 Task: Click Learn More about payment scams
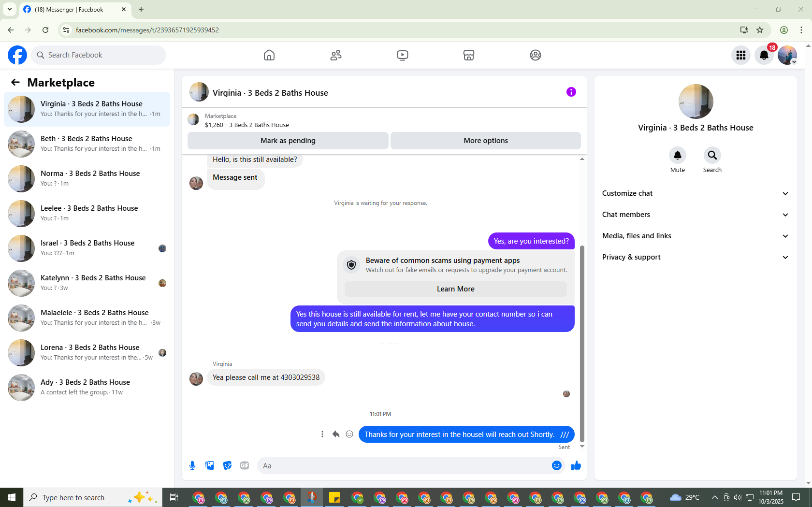[456, 289]
